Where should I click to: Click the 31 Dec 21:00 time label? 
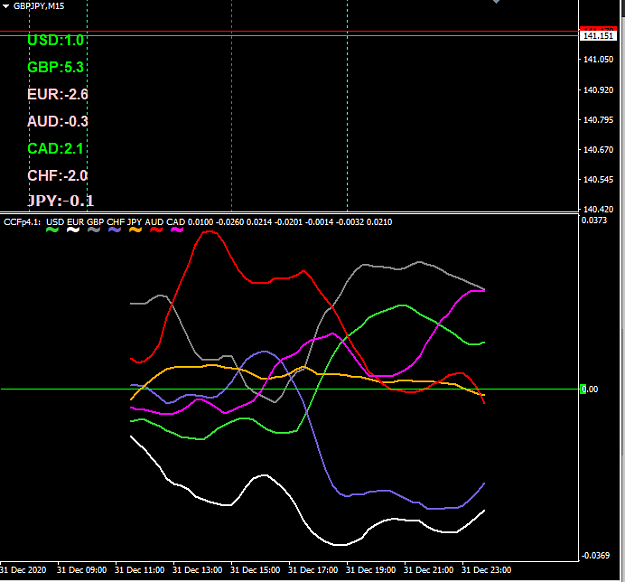point(428,570)
